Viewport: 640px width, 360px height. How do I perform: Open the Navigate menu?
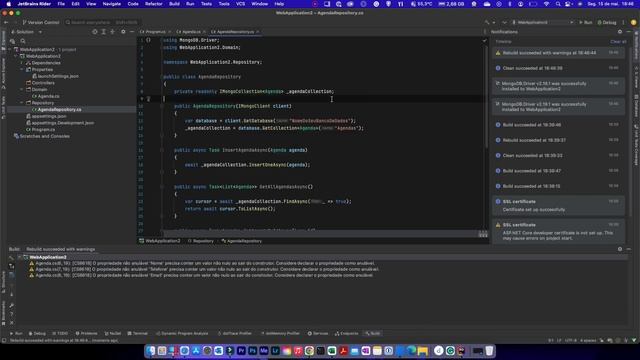(x=111, y=4)
